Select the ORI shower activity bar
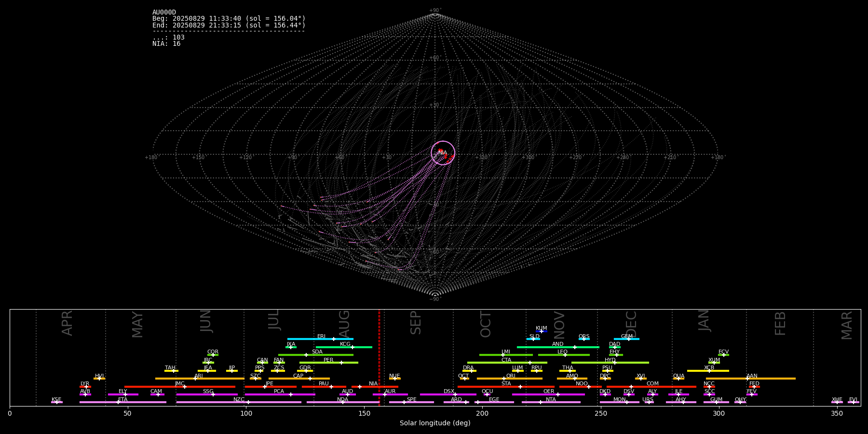This screenshot has width=868, height=434. click(x=509, y=379)
